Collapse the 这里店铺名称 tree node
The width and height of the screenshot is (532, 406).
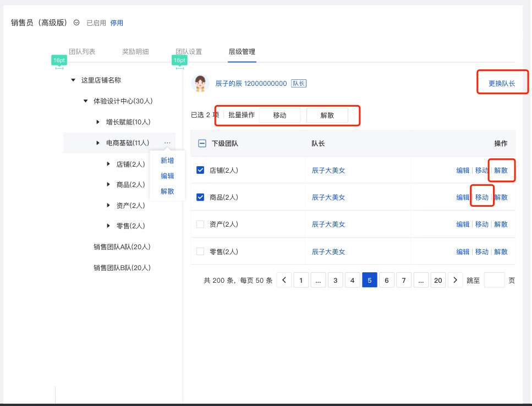(x=73, y=80)
